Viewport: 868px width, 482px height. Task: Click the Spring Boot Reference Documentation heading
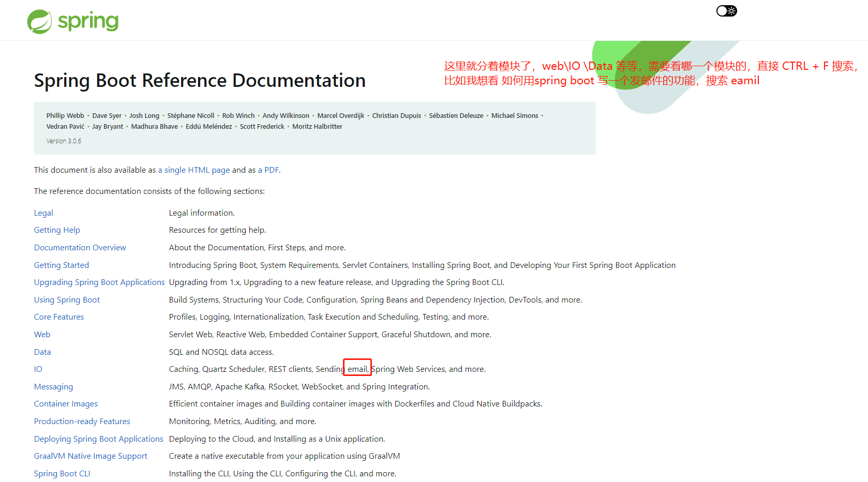pos(200,81)
